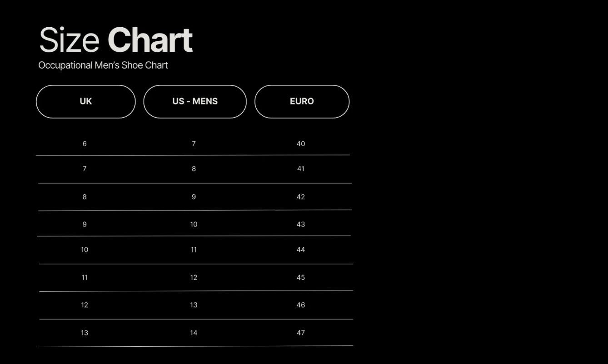Pick EURO size 44 value
Viewport: 608px width, 364px height.
point(301,250)
